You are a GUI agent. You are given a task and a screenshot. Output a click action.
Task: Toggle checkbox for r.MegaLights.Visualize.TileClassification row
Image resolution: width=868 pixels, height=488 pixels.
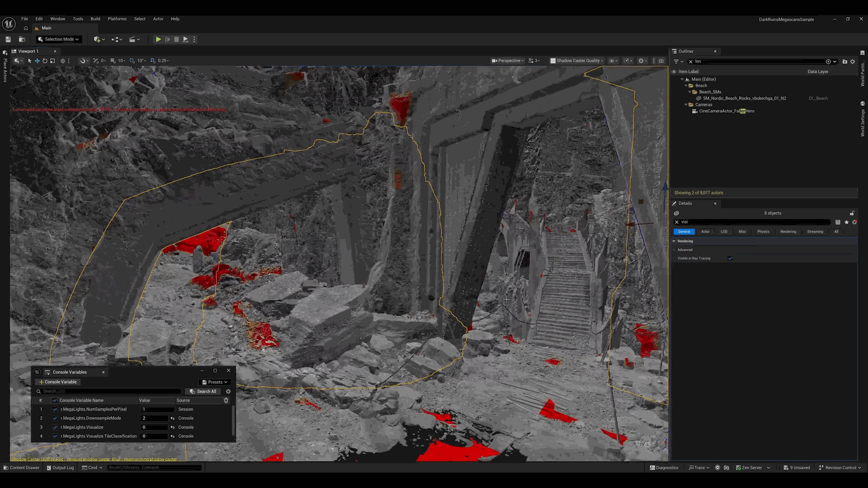click(x=55, y=436)
